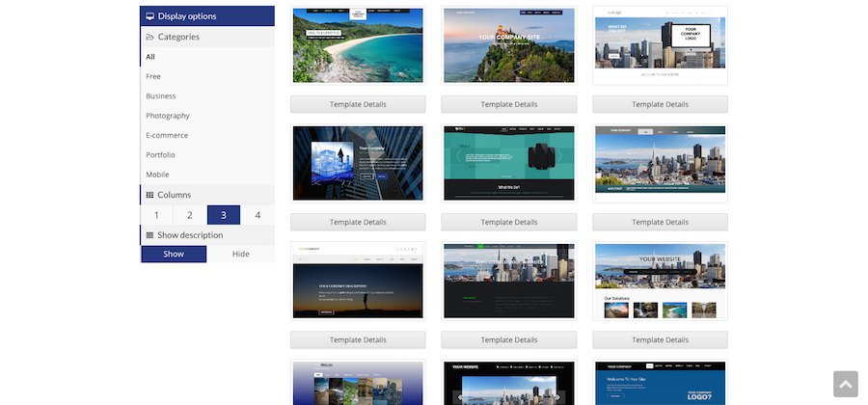This screenshot has width=868, height=405.
Task: View Template Details for the wide skyline template
Action: (660, 222)
